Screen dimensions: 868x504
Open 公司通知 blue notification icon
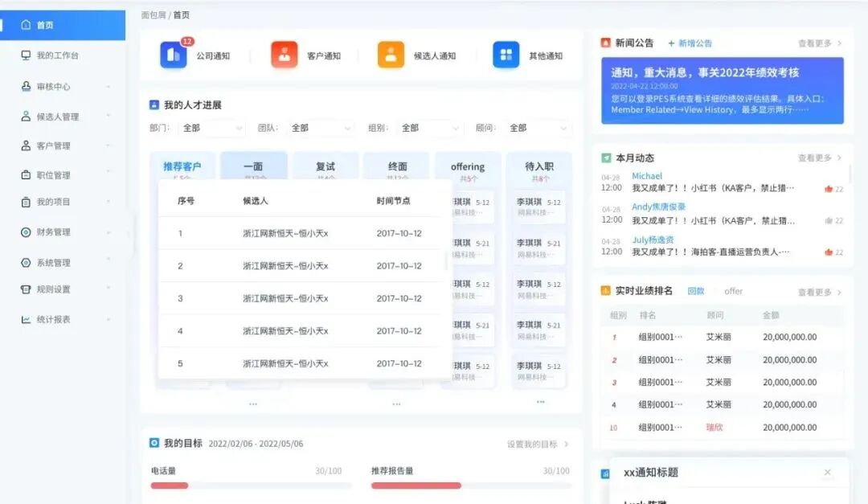(174, 55)
